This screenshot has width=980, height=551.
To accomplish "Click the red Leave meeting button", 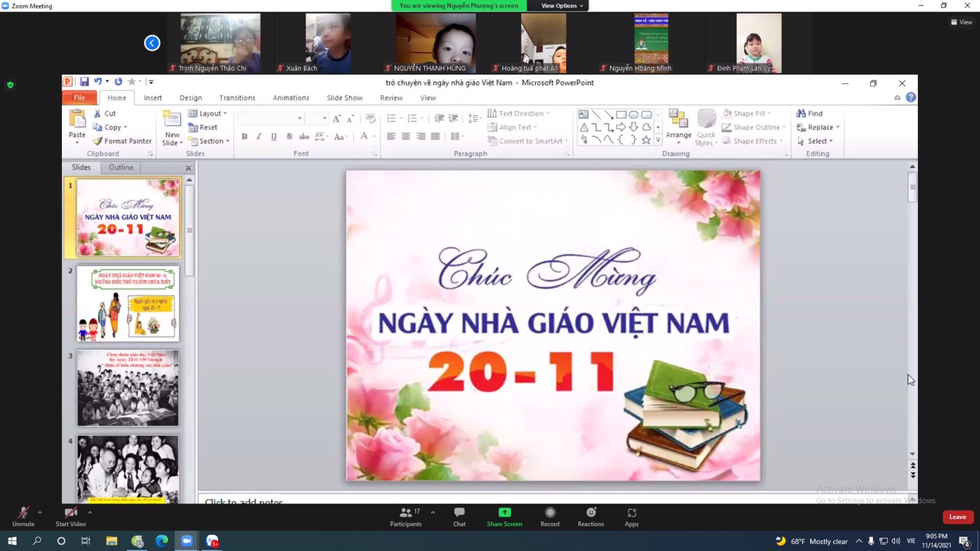I will tap(957, 517).
